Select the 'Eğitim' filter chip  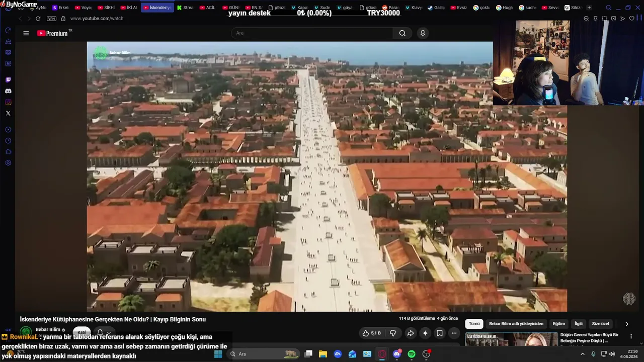pyautogui.click(x=559, y=324)
